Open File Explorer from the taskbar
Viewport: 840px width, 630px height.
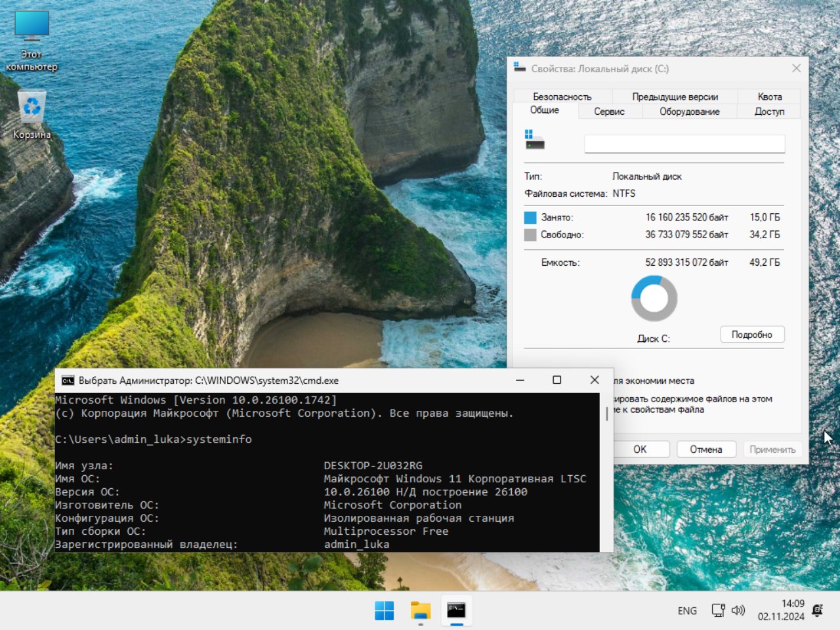coord(420,610)
